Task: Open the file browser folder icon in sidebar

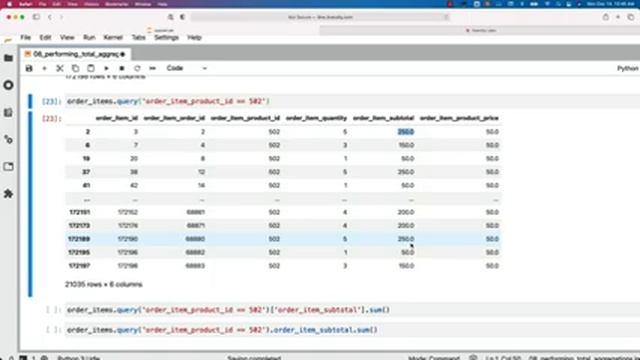Action: [9, 58]
